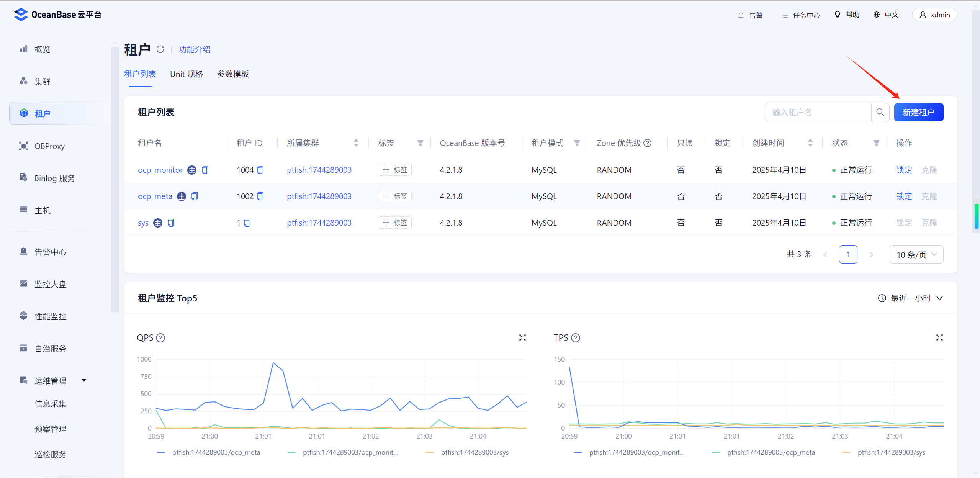The image size is (980, 478).
Task: Copy tenant ID 1002 icon
Action: pyautogui.click(x=260, y=196)
